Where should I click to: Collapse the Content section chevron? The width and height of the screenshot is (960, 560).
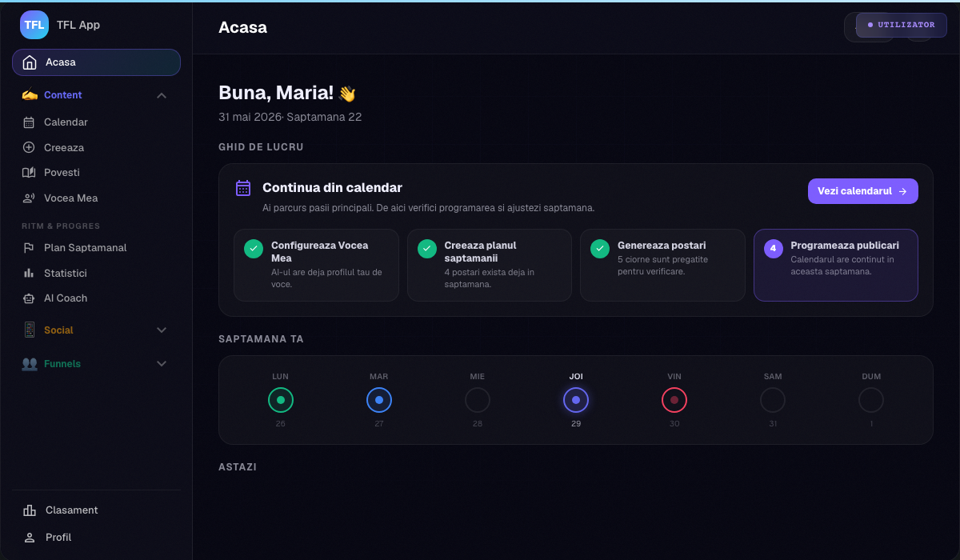pyautogui.click(x=162, y=95)
